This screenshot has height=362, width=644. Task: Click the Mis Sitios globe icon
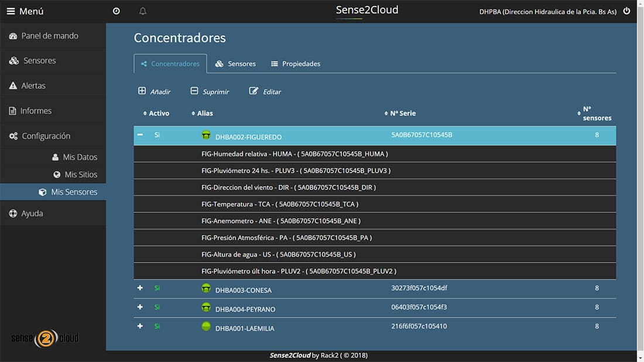coord(57,174)
